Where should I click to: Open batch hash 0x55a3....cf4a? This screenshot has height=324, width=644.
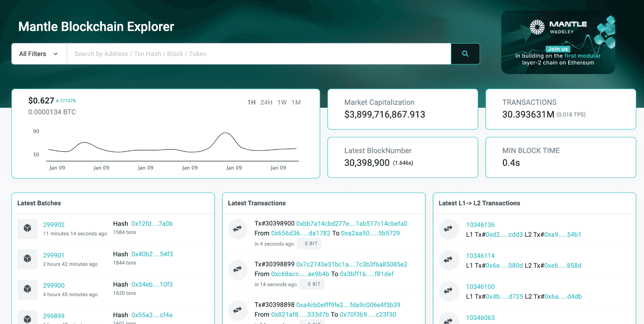(152, 315)
